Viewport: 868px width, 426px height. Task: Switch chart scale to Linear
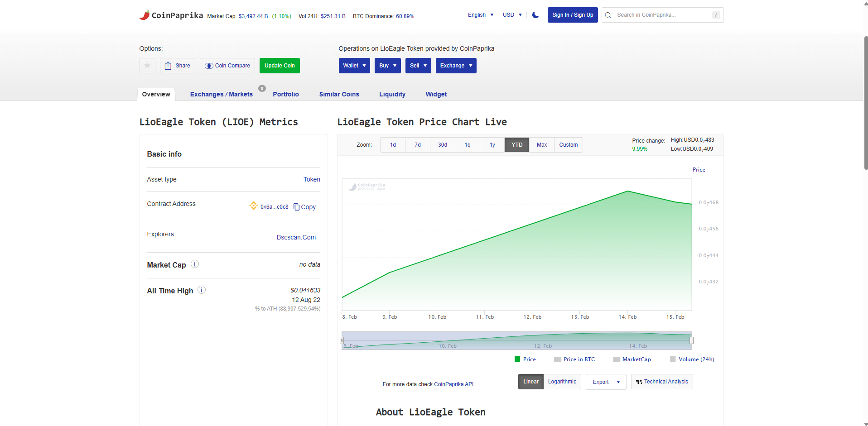pyautogui.click(x=531, y=382)
